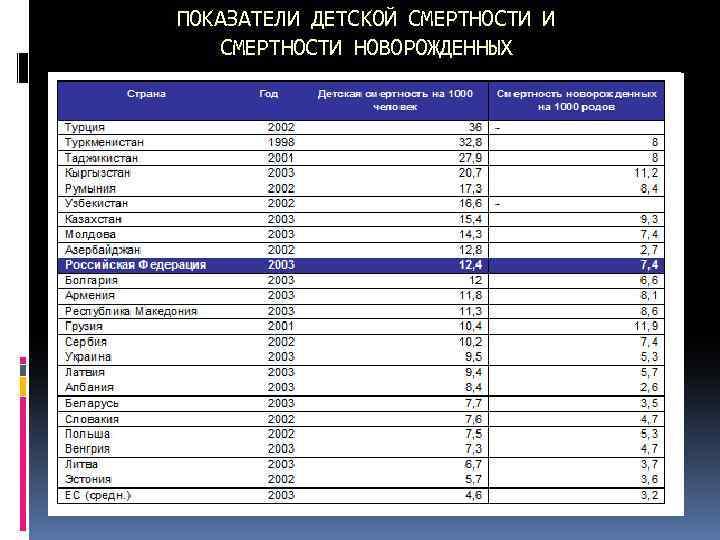Select the 'Таджикистан' country cell
The height and width of the screenshot is (540, 720).
point(101,158)
